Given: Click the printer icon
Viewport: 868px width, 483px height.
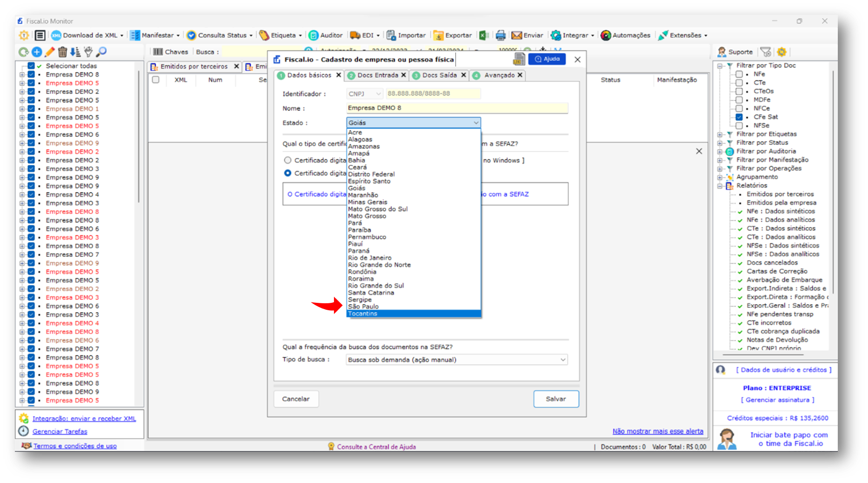Looking at the screenshot, I should click(x=500, y=35).
